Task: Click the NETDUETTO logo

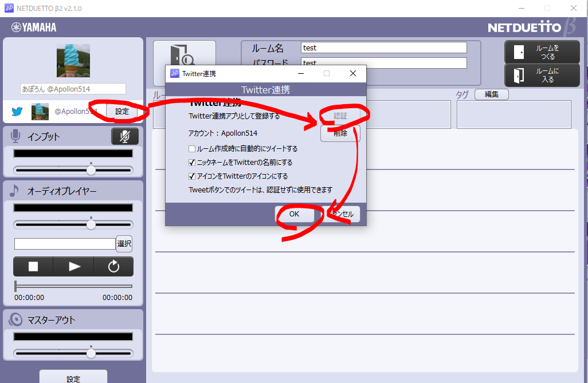Action: (524, 27)
